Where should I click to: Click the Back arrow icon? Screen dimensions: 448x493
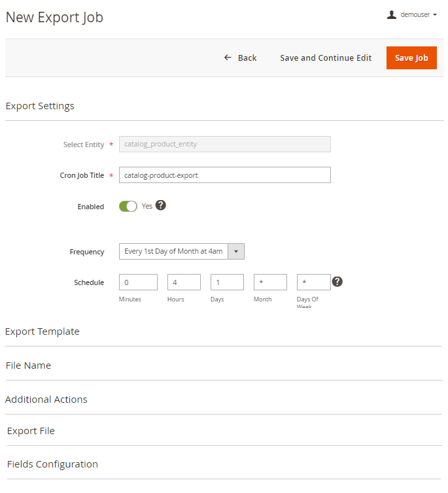(228, 58)
